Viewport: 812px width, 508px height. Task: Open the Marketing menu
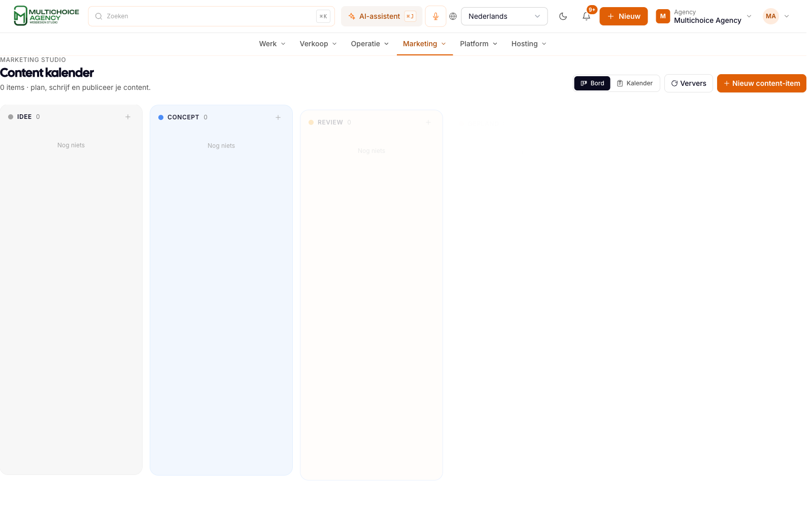coord(425,44)
